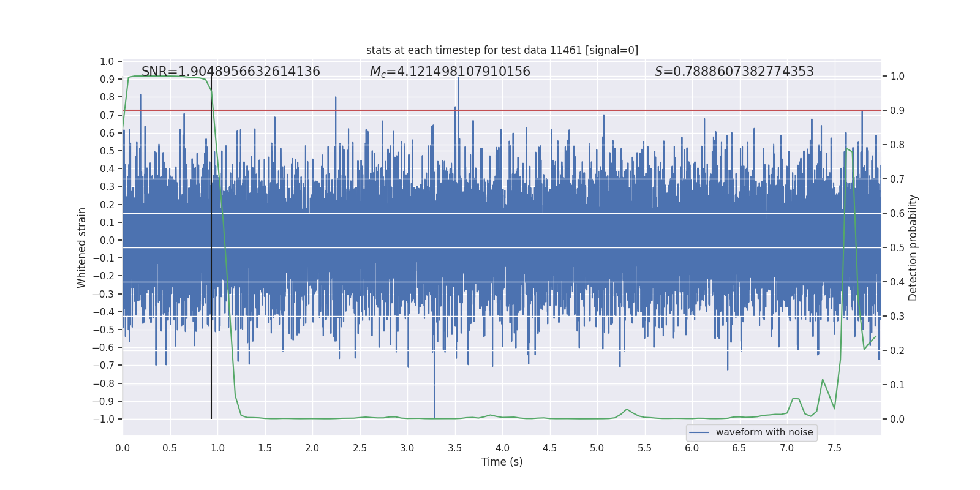The image size is (980, 490).
Task: Click the 0.5 tick on probability axis
Action: tap(897, 248)
